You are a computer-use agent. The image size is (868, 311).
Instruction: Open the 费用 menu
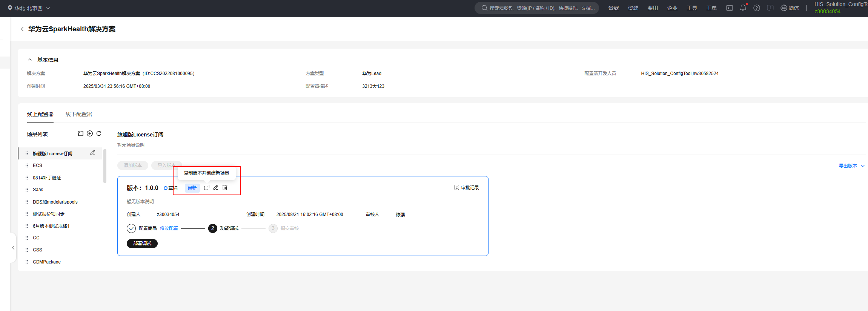[653, 8]
